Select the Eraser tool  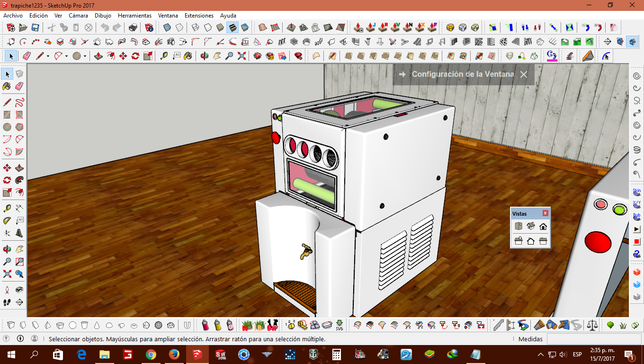pos(19,85)
